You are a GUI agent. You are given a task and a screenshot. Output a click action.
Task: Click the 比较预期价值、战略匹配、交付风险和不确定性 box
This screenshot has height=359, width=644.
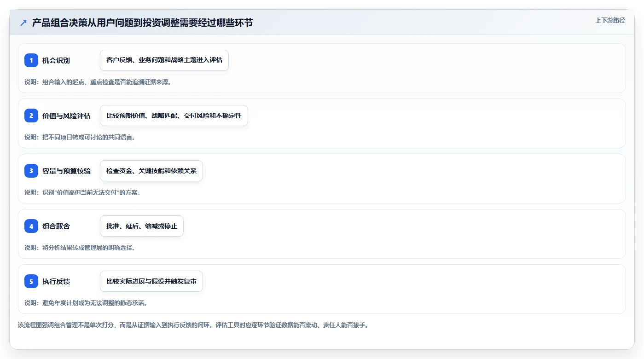coord(174,116)
